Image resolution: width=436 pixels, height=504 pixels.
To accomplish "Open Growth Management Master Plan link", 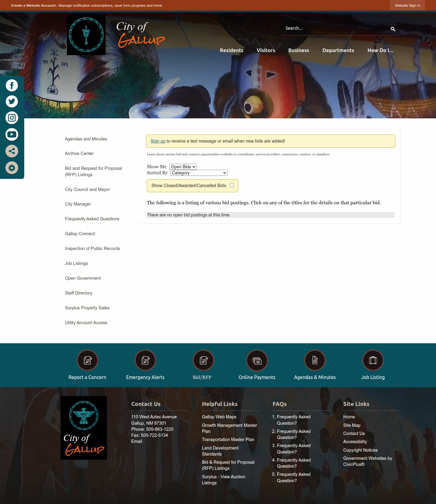I will (230, 428).
